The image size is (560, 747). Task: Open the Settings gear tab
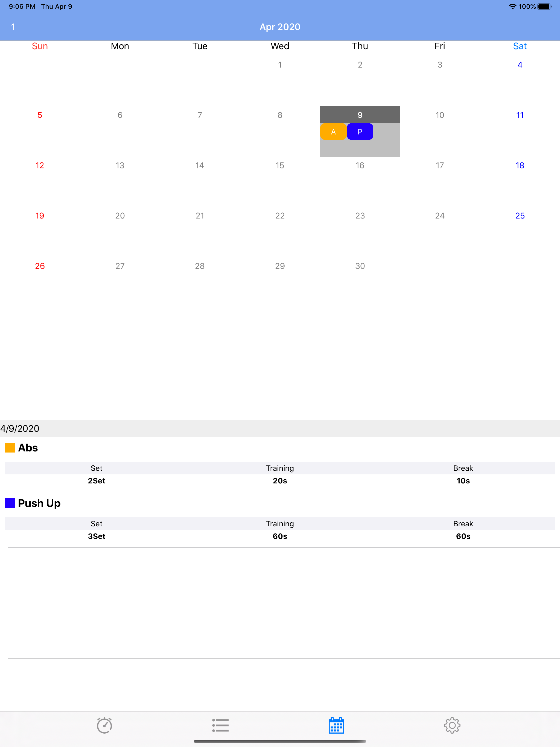click(x=452, y=725)
